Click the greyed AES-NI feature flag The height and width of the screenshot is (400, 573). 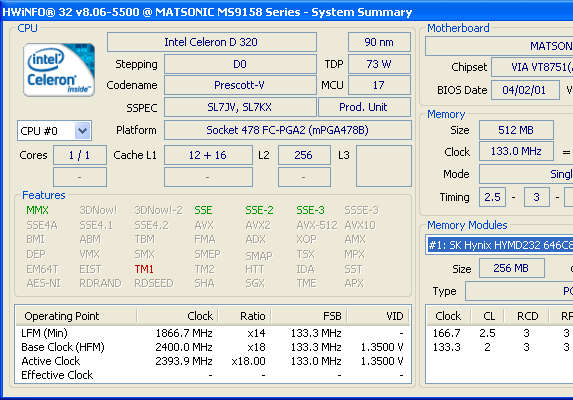[43, 283]
